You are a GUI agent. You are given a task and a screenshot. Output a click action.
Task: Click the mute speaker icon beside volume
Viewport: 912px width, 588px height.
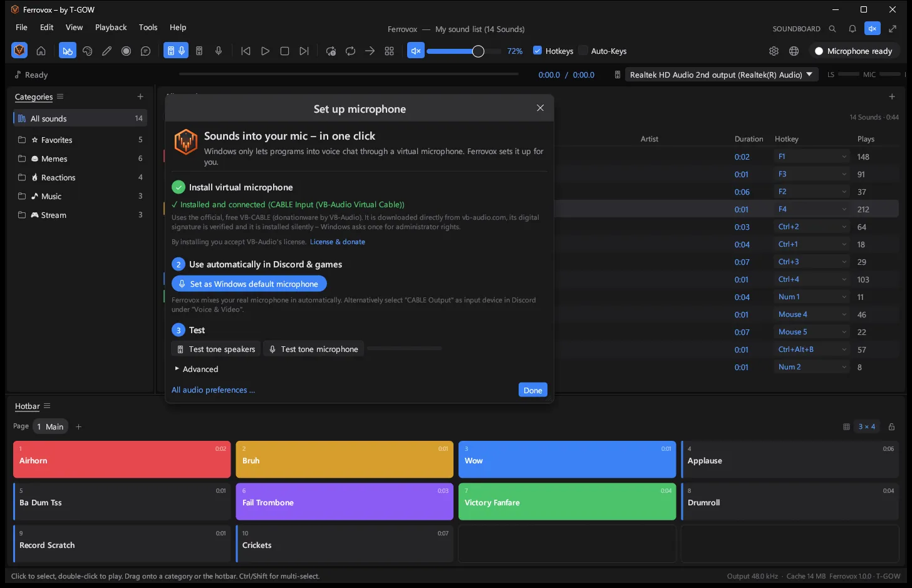415,51
